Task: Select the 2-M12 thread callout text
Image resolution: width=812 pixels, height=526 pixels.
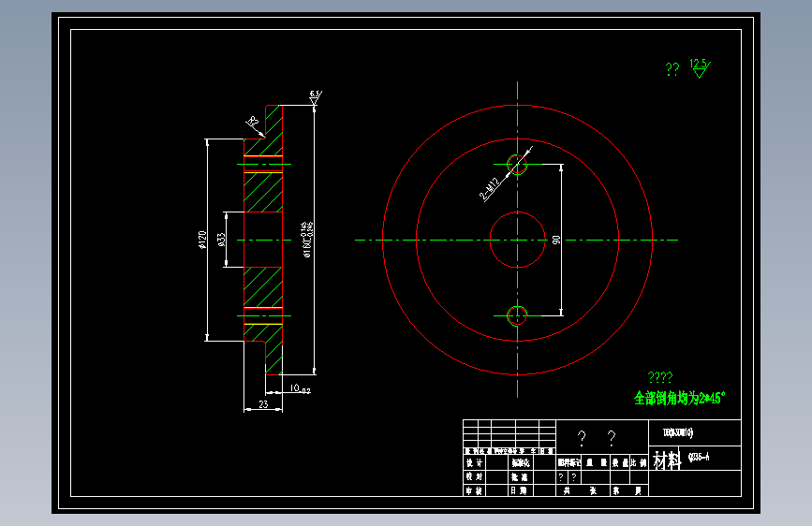Action: click(490, 189)
